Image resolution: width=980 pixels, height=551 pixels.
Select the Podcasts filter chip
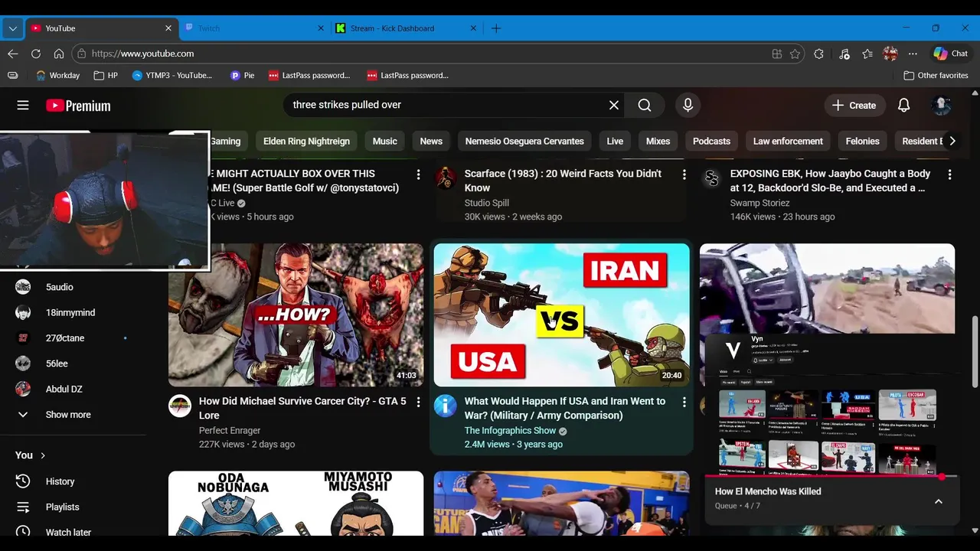(x=711, y=141)
